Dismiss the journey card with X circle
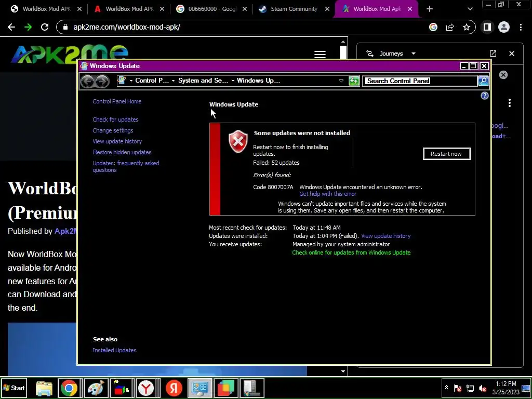The height and width of the screenshot is (399, 532). pos(503,75)
